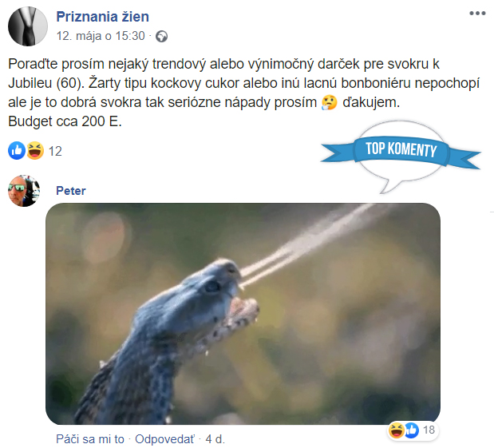The height and width of the screenshot is (448, 494).
Task: Click the post text about the svokra gift
Action: 244,93
